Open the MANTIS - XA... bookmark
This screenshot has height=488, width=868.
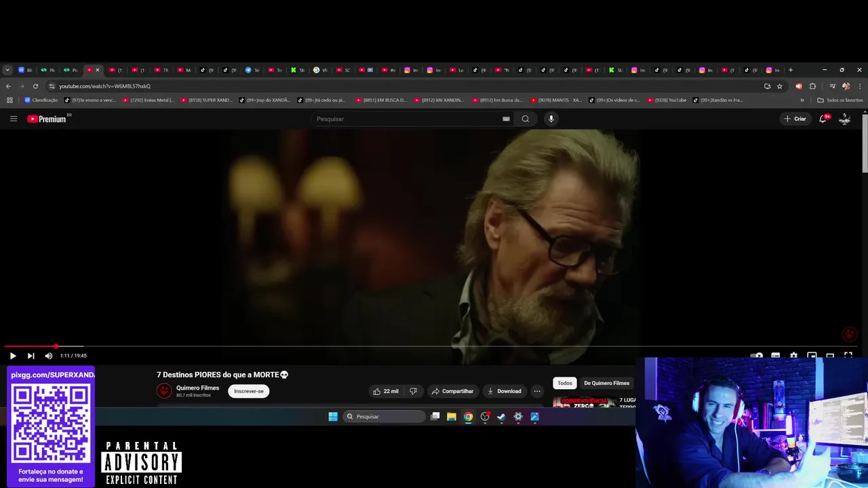click(556, 100)
